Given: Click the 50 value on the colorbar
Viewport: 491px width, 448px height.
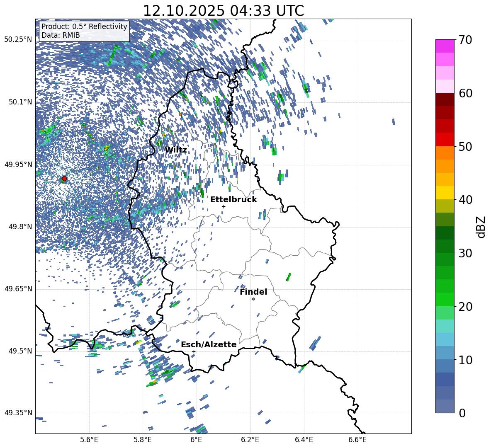Looking at the screenshot, I should [465, 146].
